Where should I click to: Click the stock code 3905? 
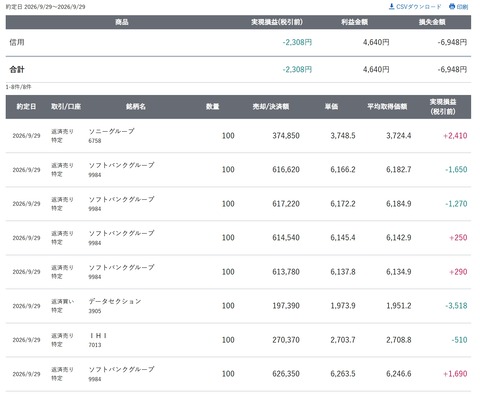[95, 311]
